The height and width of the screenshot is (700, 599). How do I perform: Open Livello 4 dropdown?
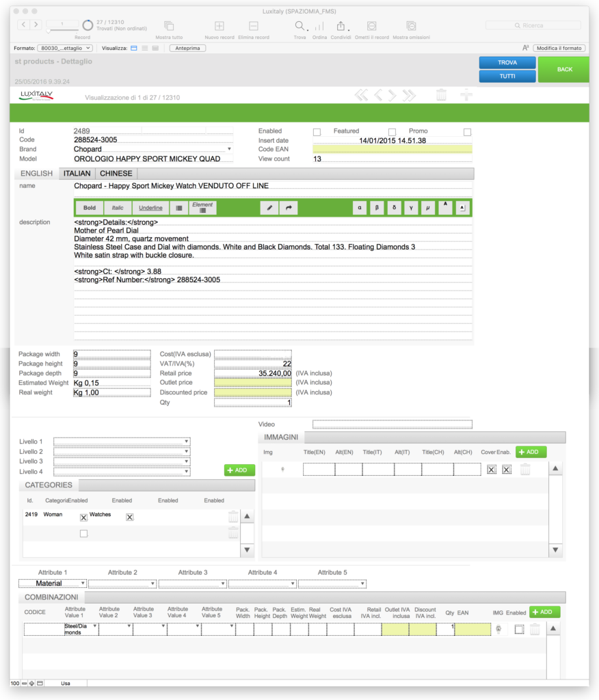coord(122,472)
